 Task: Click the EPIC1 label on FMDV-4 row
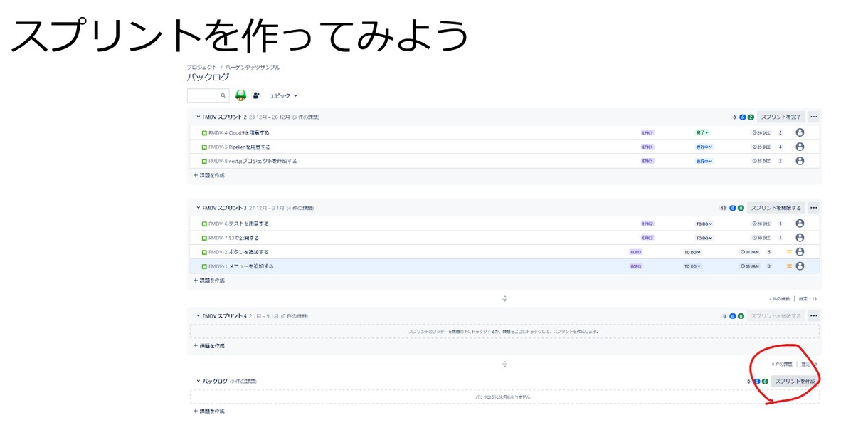(647, 132)
